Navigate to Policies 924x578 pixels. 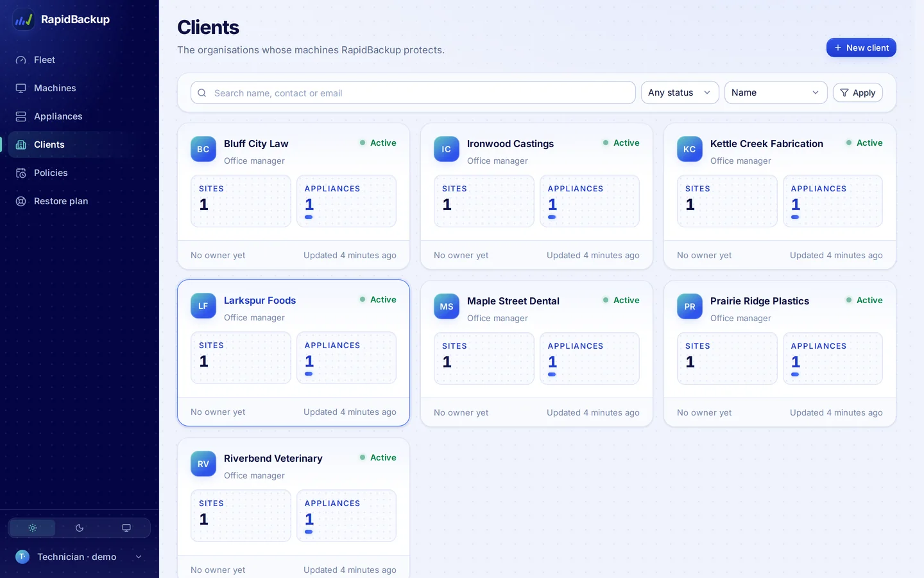tap(79, 173)
